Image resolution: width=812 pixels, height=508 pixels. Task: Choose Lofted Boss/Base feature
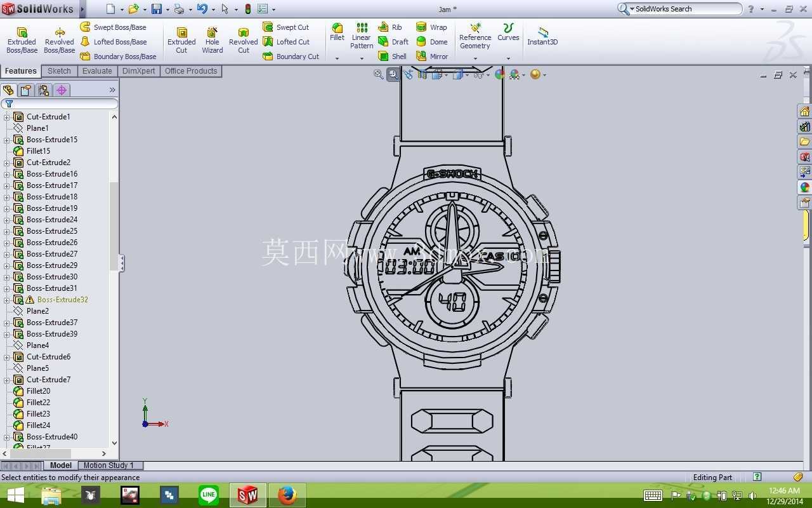(x=113, y=42)
